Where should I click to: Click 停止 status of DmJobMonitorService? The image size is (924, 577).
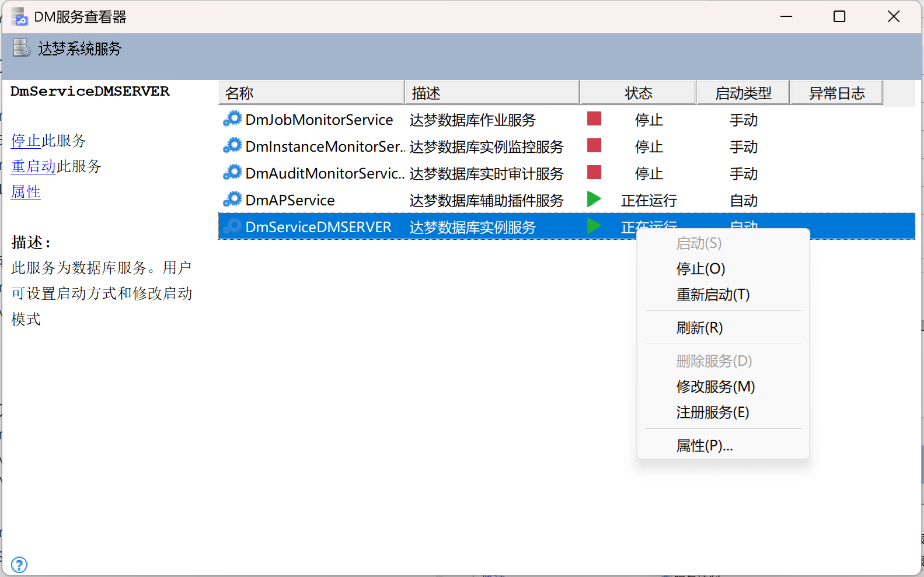pos(649,120)
